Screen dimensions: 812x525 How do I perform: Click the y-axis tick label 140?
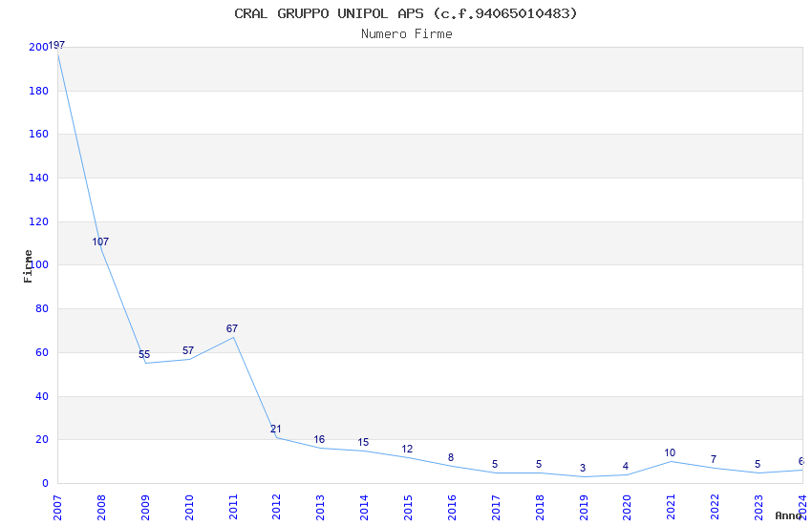click(38, 178)
